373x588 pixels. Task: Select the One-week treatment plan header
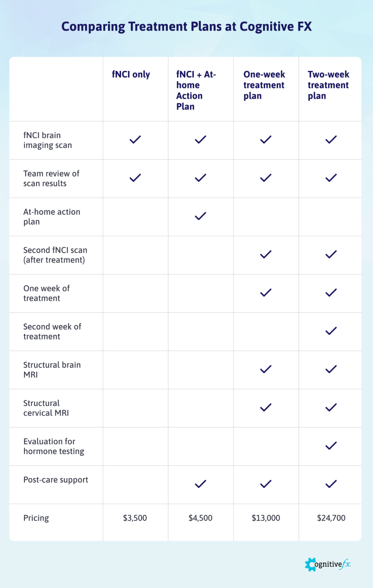[264, 85]
